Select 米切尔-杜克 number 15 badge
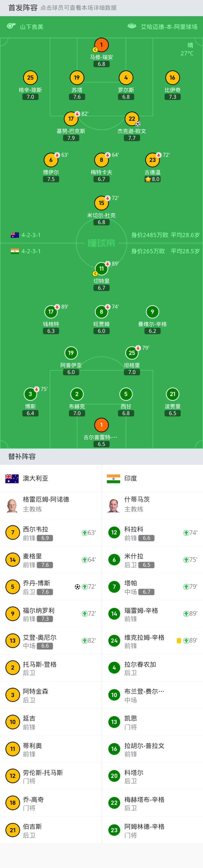 click(x=101, y=203)
